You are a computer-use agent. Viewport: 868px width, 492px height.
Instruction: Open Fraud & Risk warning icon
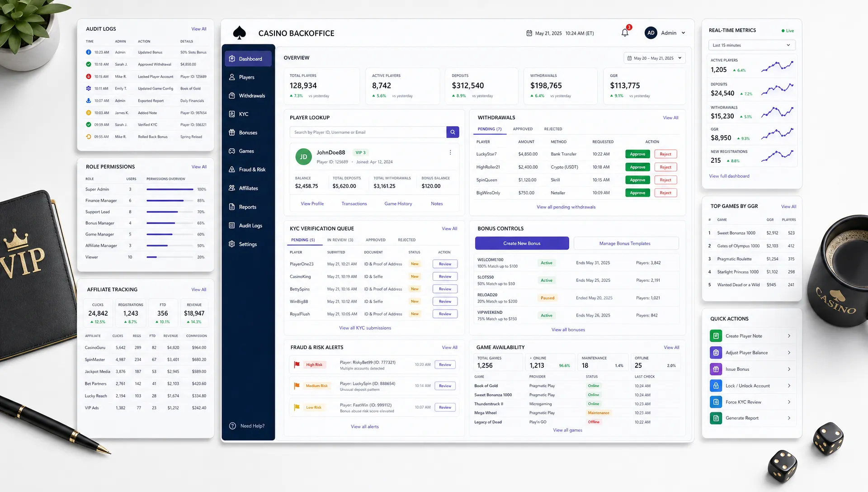tap(232, 170)
